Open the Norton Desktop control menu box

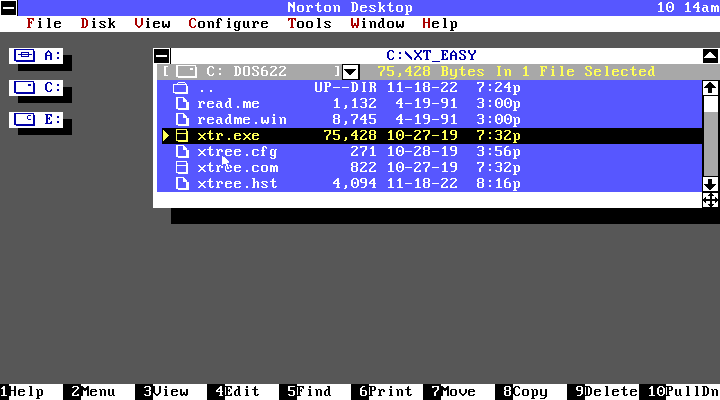(9, 8)
